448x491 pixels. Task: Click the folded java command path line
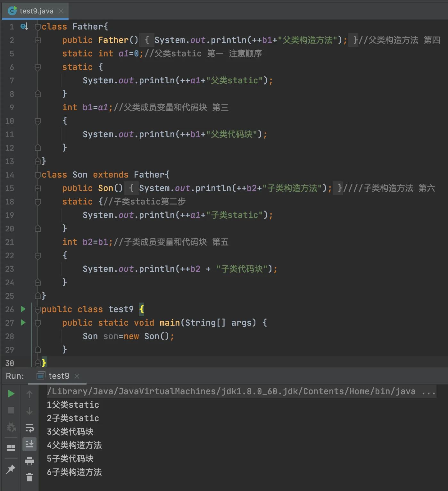[242, 391]
